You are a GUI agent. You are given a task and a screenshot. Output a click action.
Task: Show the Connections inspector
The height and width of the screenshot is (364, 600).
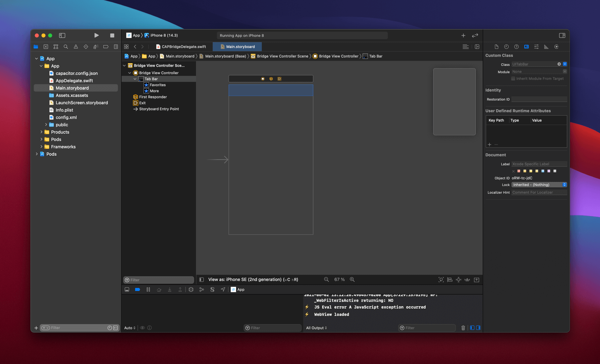point(557,47)
